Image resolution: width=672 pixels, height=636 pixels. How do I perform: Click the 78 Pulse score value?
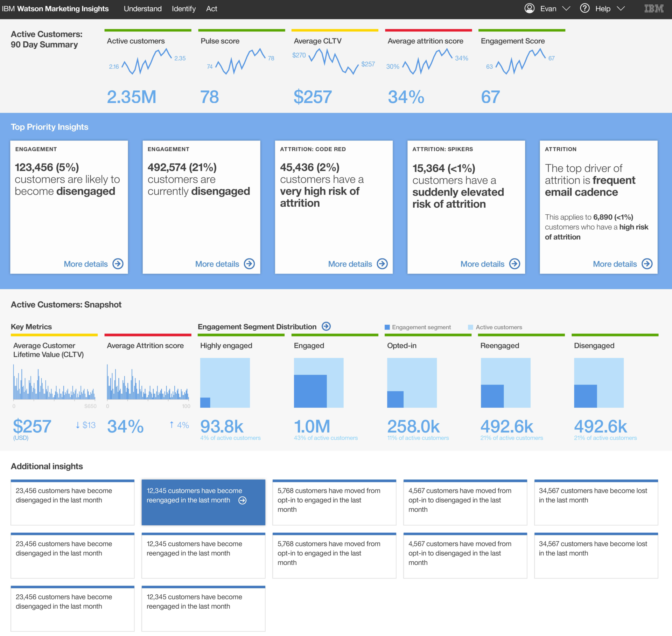(210, 97)
